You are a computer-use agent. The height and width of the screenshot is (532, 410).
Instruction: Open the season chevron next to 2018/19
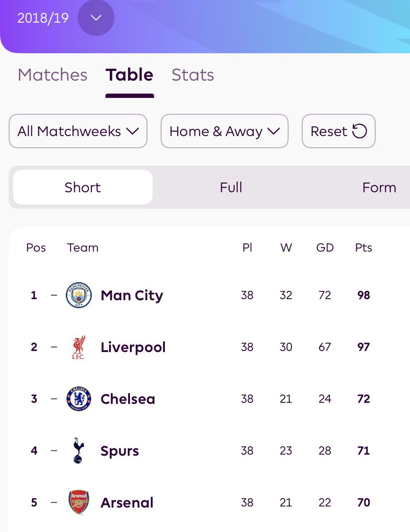point(96,18)
